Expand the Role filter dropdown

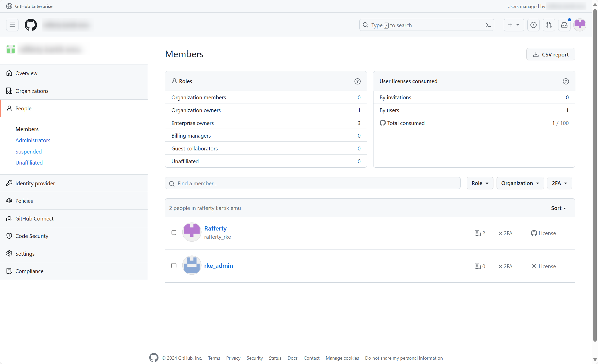tap(480, 183)
